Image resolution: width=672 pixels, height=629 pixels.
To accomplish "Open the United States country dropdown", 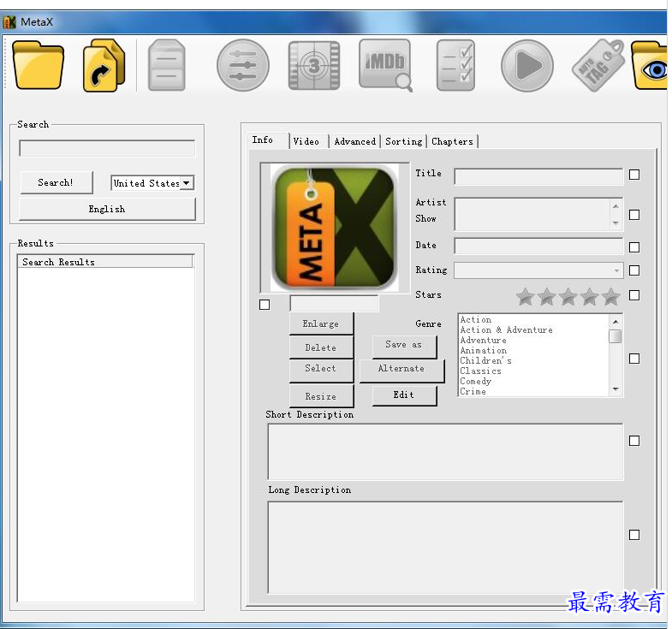I will (152, 183).
